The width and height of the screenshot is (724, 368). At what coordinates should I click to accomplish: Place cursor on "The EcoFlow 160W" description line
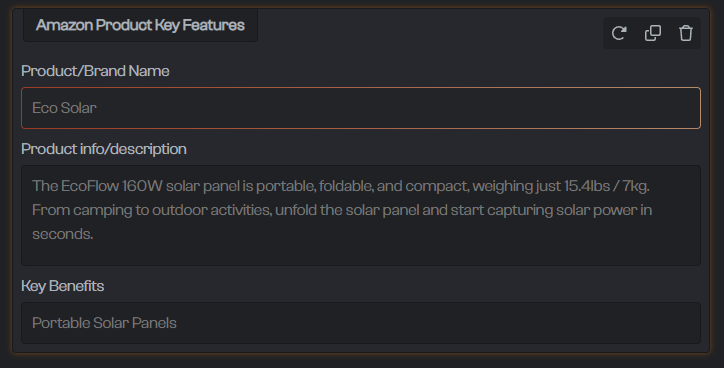(x=97, y=186)
